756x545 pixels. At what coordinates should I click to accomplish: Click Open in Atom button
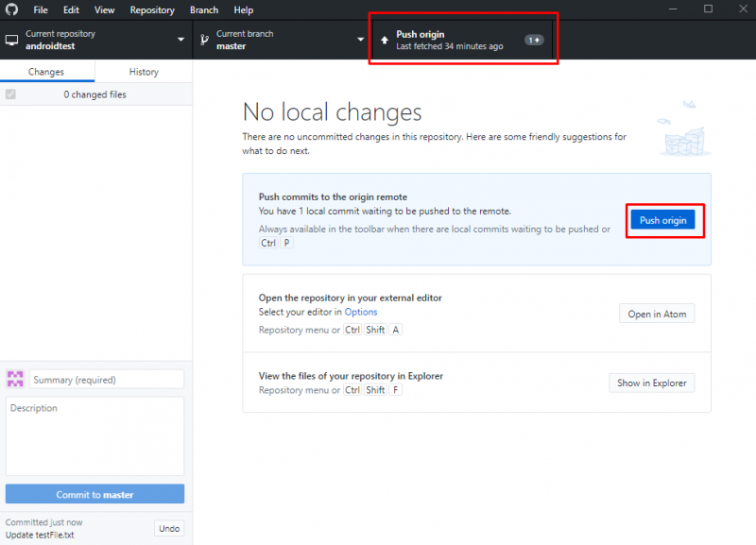click(657, 314)
